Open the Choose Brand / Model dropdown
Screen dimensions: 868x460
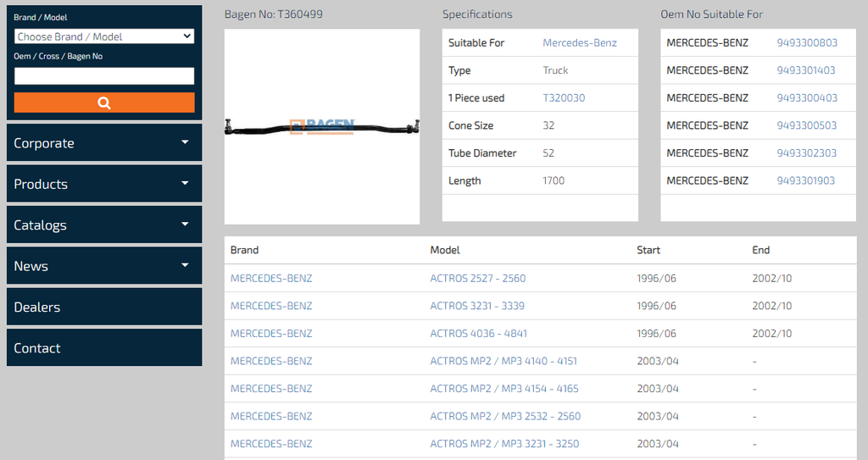104,36
